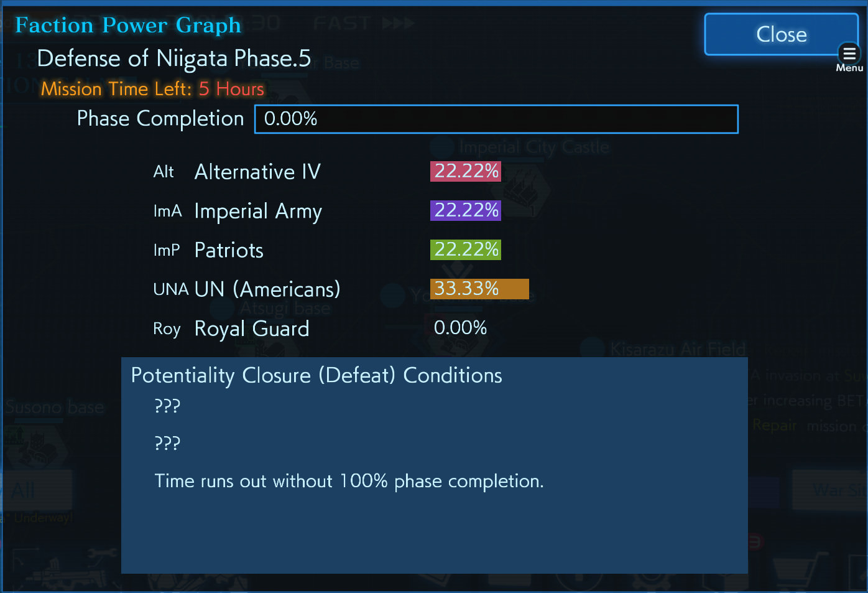Select the Royal Guard faction name
Screen dimensions: 868x593
point(252,329)
